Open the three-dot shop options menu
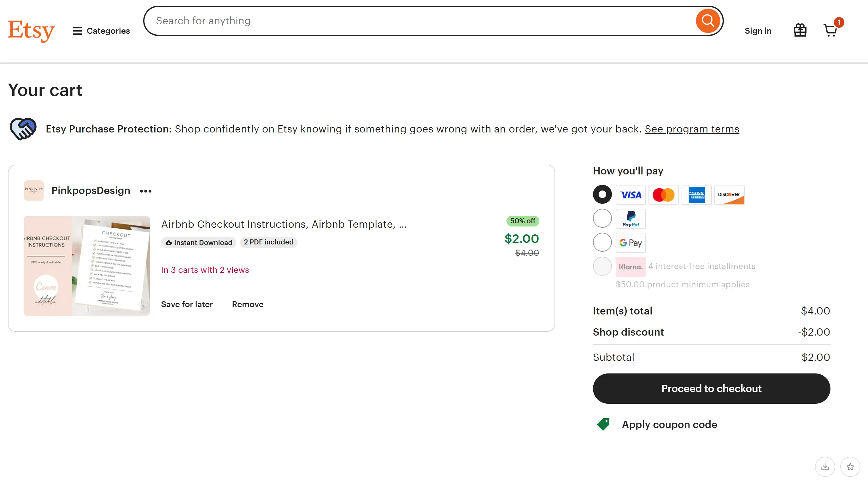The image size is (868, 481). (x=146, y=191)
